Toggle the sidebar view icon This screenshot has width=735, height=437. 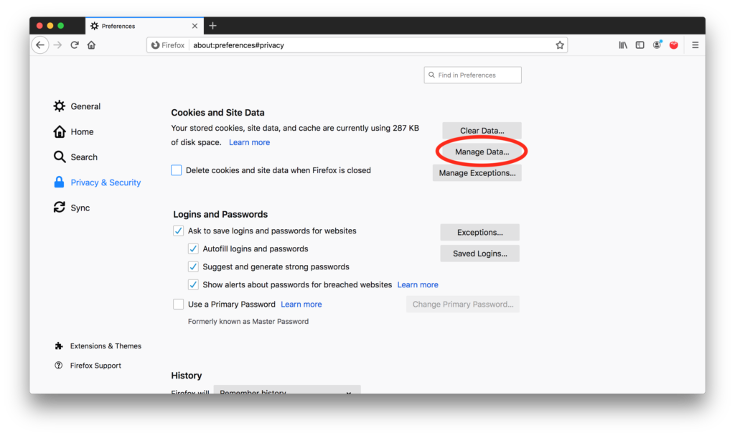[640, 45]
